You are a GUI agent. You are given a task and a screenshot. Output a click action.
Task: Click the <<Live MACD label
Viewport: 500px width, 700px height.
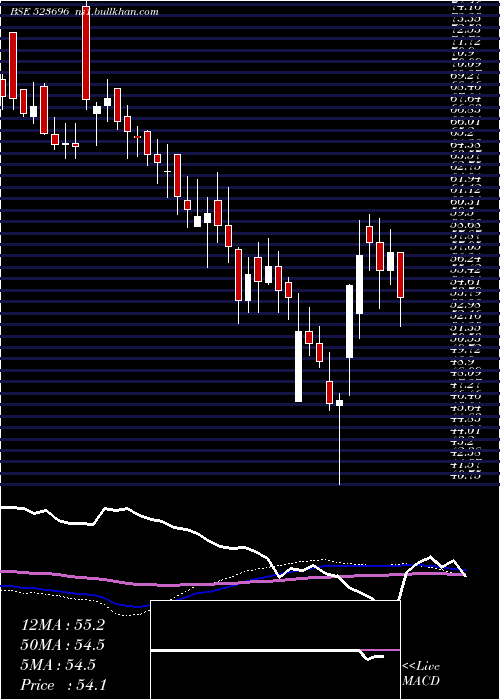421,674
